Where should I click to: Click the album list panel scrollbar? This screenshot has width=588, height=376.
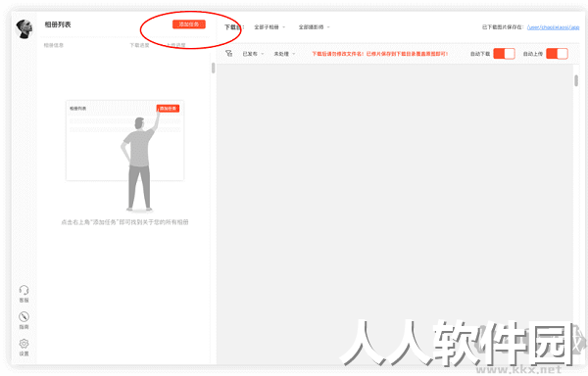click(x=213, y=68)
